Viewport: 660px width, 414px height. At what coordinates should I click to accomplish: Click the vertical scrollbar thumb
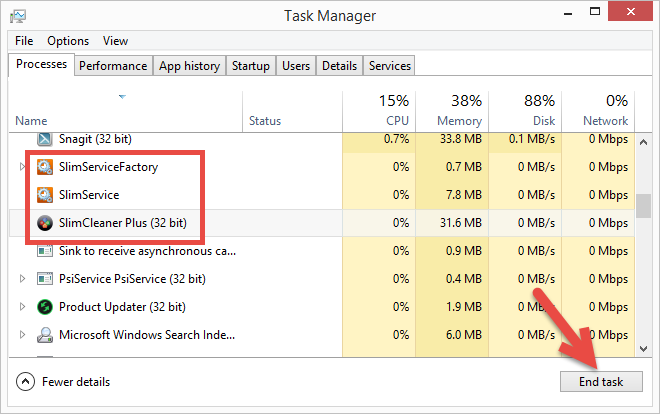click(643, 206)
